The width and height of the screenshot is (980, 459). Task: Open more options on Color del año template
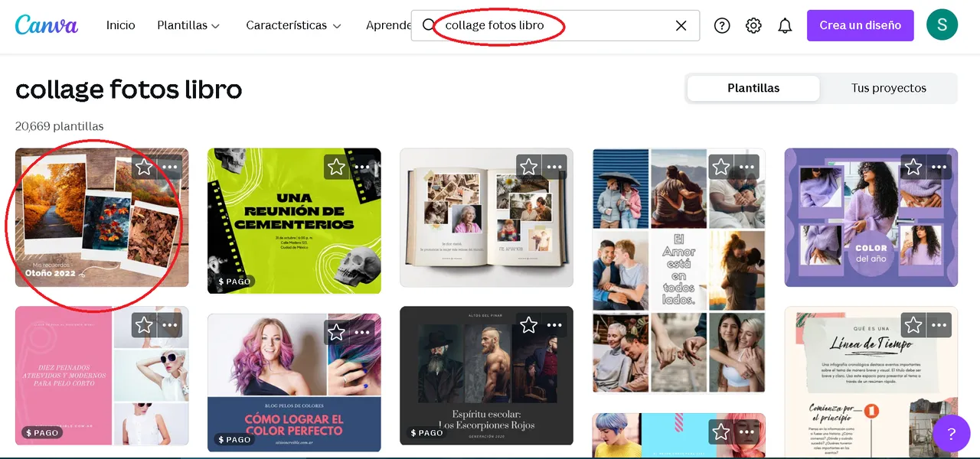[x=939, y=167]
